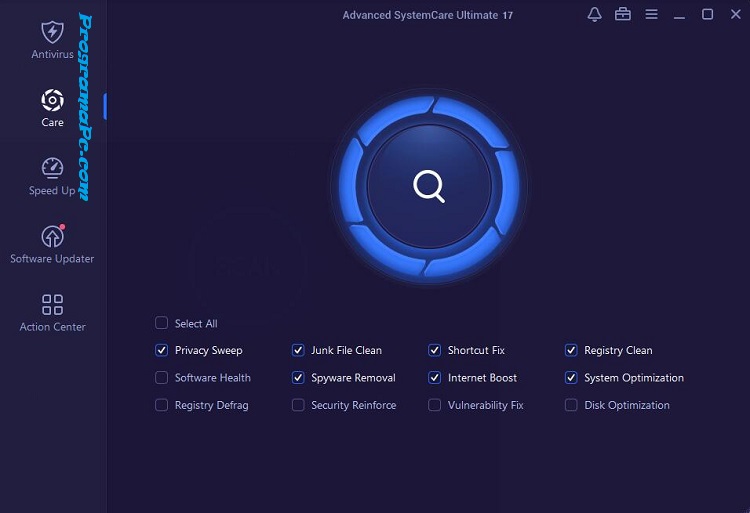Screen dimensions: 750x513
Task: Open the notifications bell icon
Action: (x=594, y=14)
